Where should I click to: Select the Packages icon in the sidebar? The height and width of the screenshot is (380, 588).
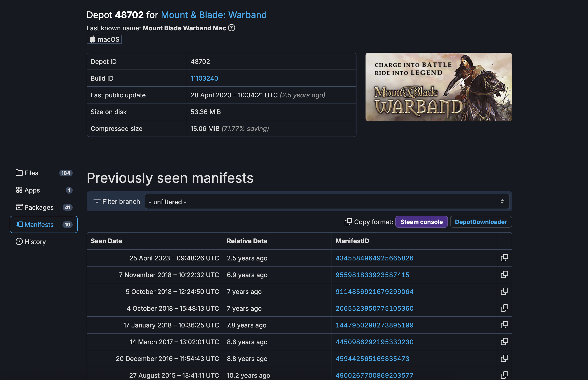19,207
